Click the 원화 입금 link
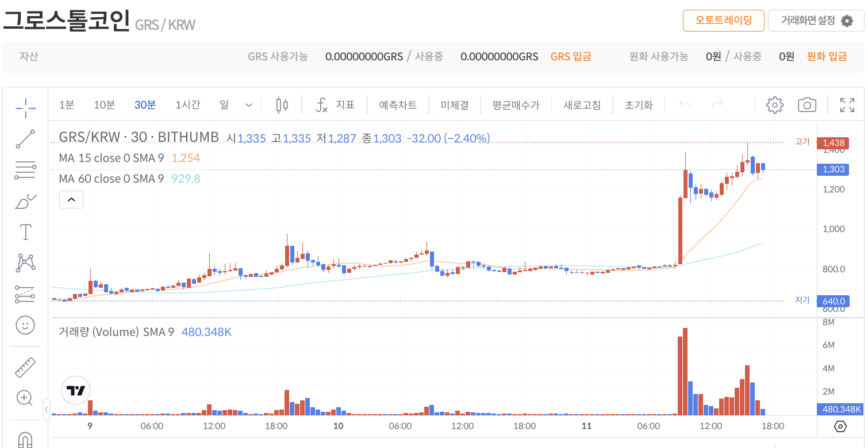 click(827, 56)
